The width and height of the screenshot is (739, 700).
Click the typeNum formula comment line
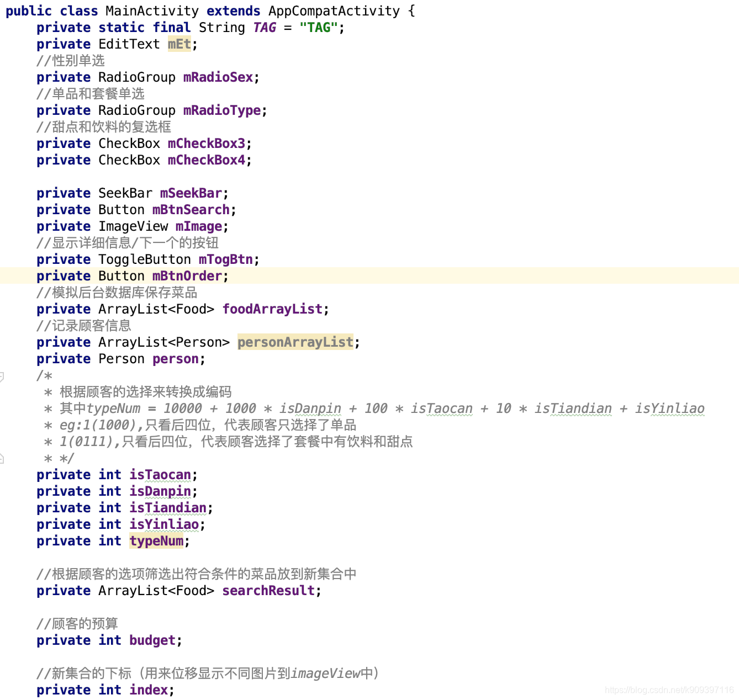(x=374, y=409)
